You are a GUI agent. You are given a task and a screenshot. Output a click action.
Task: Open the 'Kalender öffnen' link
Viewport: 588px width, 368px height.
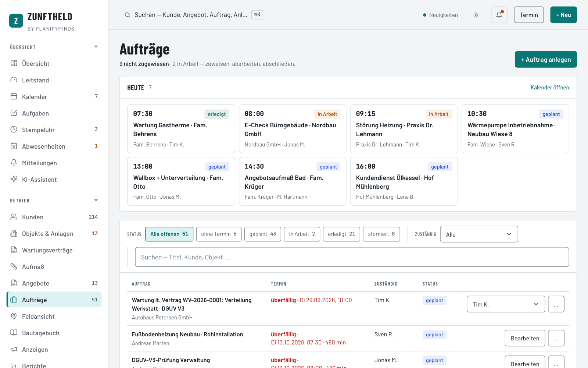pyautogui.click(x=550, y=88)
